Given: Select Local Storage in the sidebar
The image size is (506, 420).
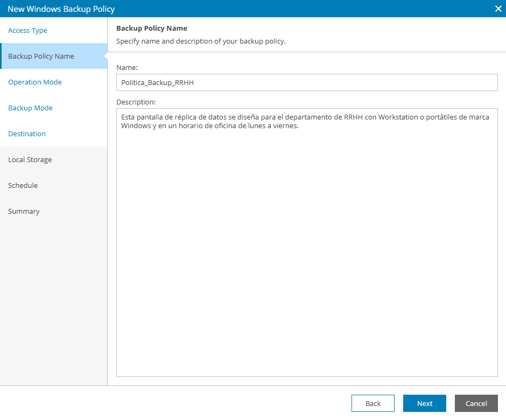Looking at the screenshot, I should (x=30, y=160).
